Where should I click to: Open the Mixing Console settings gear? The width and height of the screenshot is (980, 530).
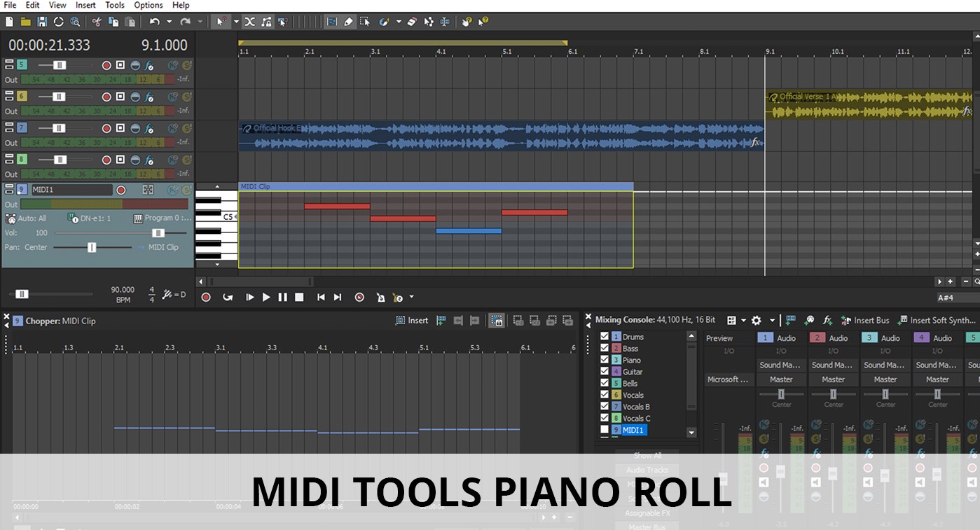point(757,320)
